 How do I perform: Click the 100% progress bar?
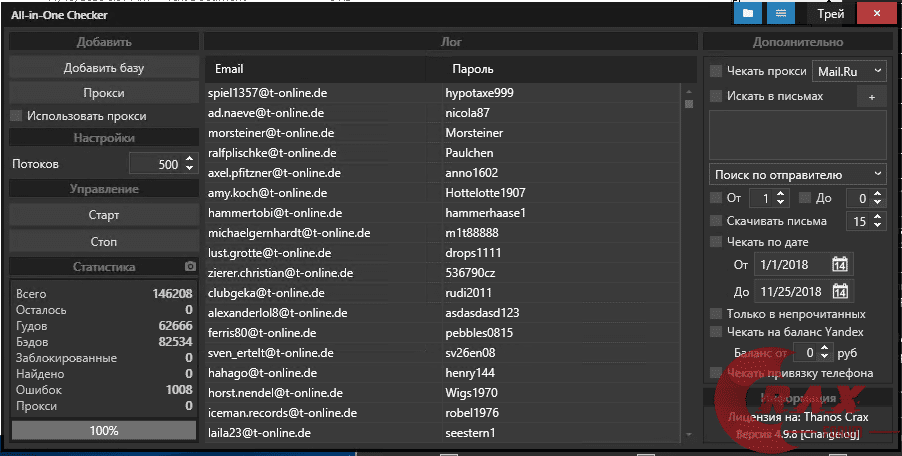click(x=104, y=430)
